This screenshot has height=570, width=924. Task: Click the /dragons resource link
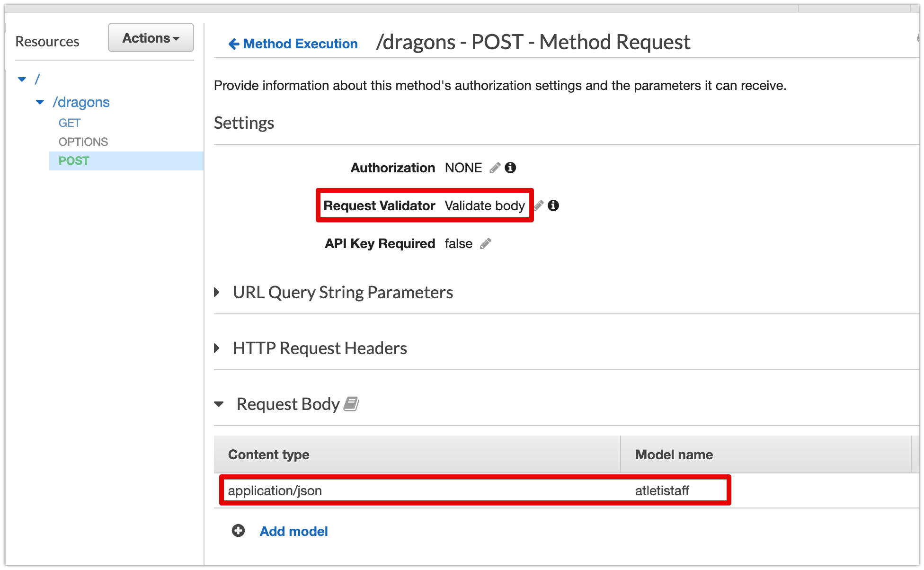[81, 102]
